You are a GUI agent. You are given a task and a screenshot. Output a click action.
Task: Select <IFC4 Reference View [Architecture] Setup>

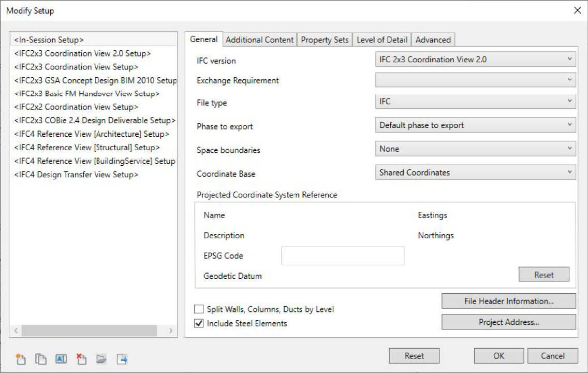point(93,134)
